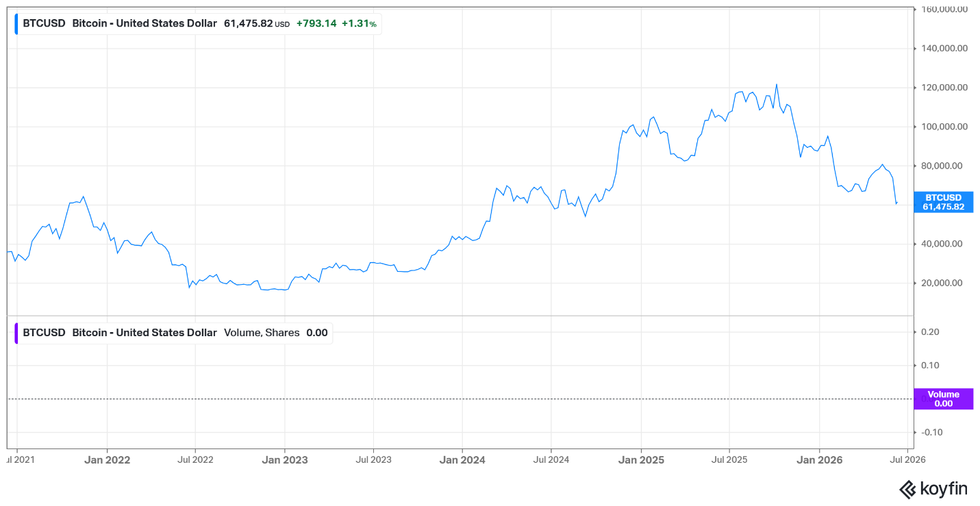Click the Jul 2025 date label
The width and height of the screenshot is (980, 506).
point(729,460)
